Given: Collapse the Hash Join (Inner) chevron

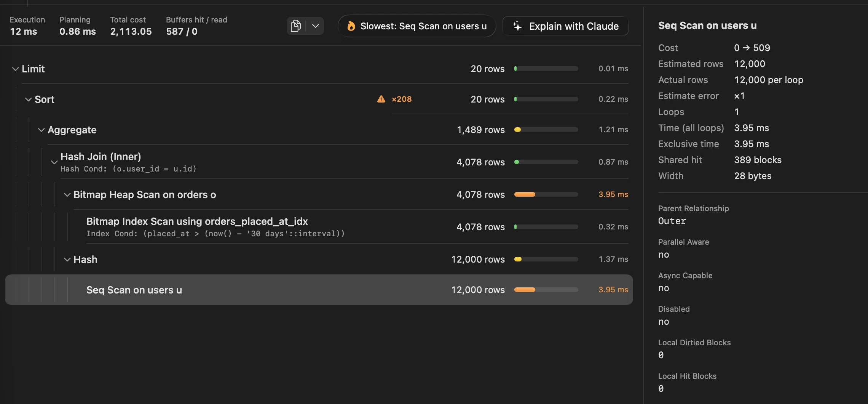Looking at the screenshot, I should pos(54,162).
